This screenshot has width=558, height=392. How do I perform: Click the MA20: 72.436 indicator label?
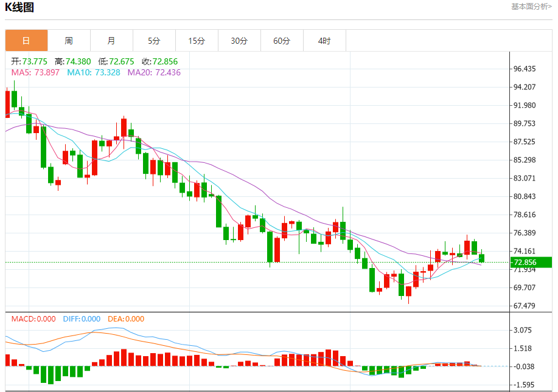(x=154, y=72)
